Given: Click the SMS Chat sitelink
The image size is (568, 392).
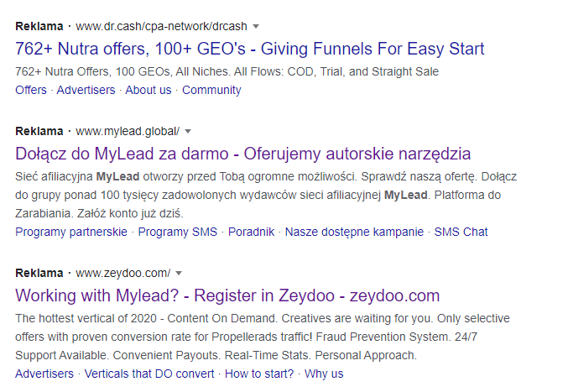Looking at the screenshot, I should [x=461, y=232].
